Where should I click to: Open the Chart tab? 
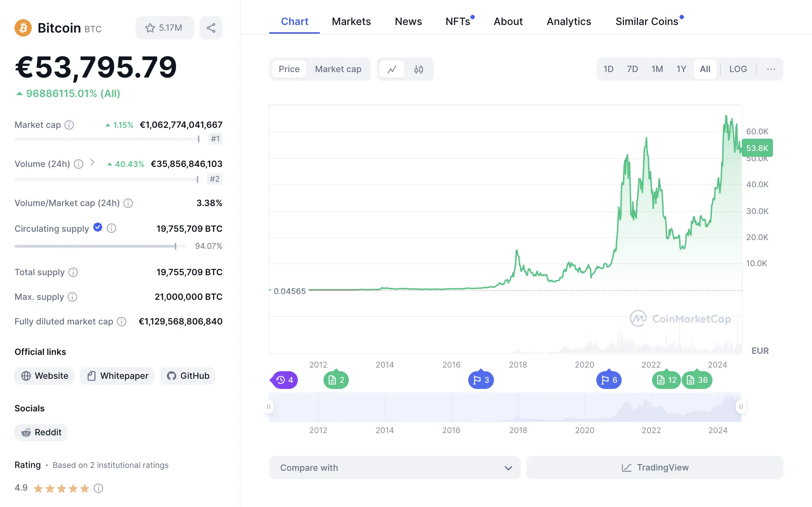coord(295,21)
